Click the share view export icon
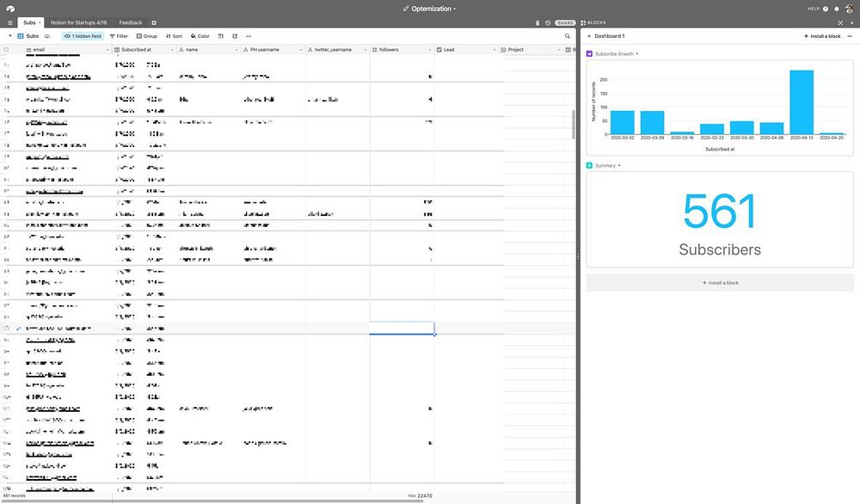The width and height of the screenshot is (860, 504). coord(235,36)
